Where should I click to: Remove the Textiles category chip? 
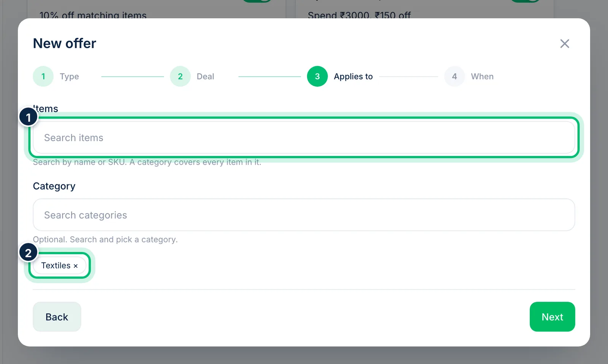coord(76,266)
